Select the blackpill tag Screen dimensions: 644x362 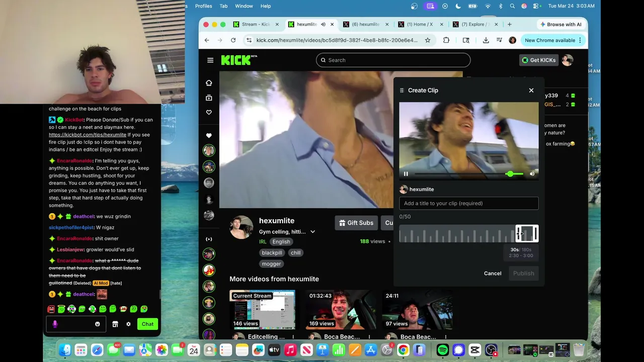tap(272, 253)
